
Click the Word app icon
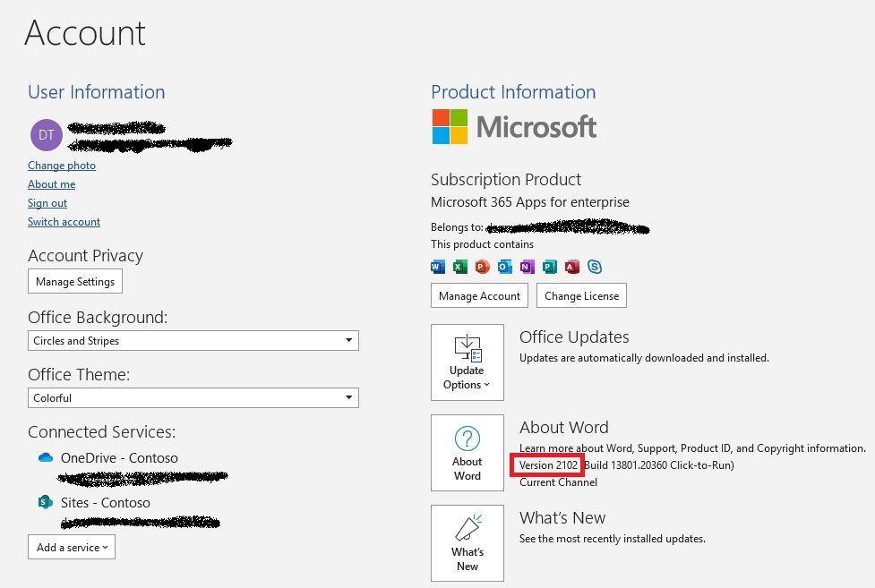coord(438,267)
